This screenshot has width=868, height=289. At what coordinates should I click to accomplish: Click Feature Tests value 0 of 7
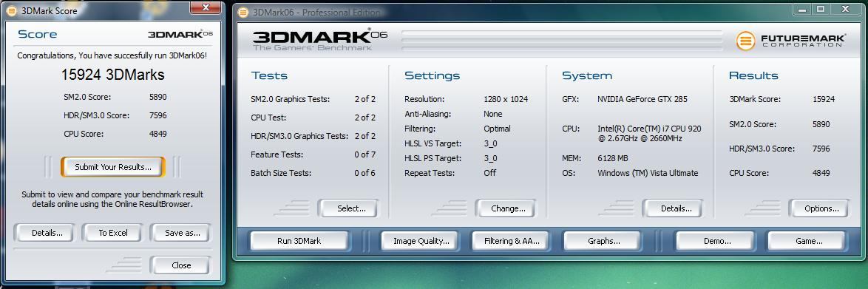point(365,154)
